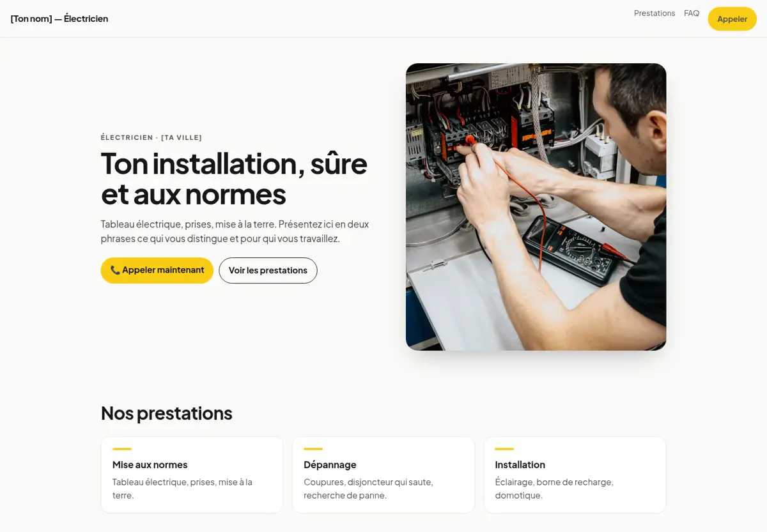The height and width of the screenshot is (532, 767).
Task: Click the paragraph starting "Tableau électrique, prises, mise à la terre. Présentez"
Action: pos(235,231)
